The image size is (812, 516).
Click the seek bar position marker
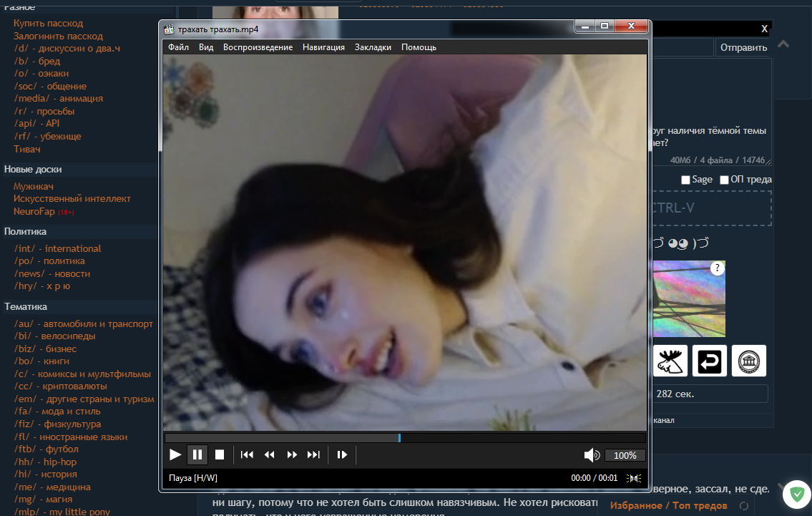tap(399, 438)
